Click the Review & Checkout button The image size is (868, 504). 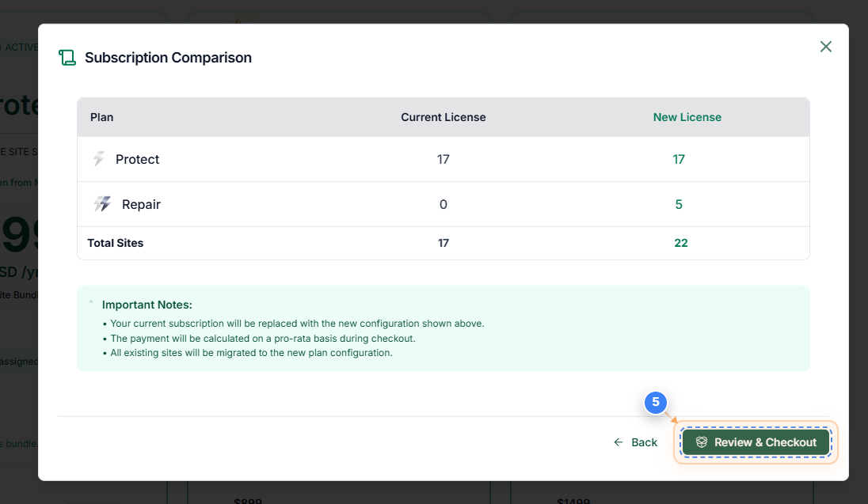(x=754, y=441)
